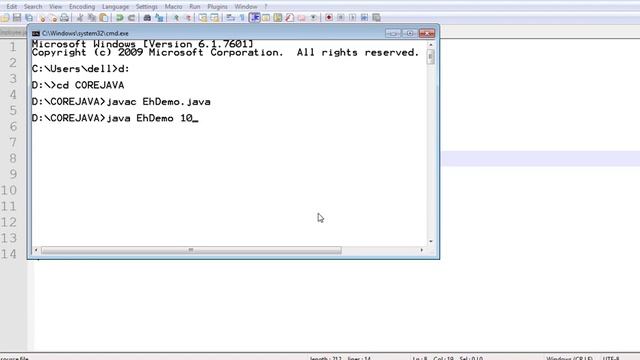Open the View menu

56,7
